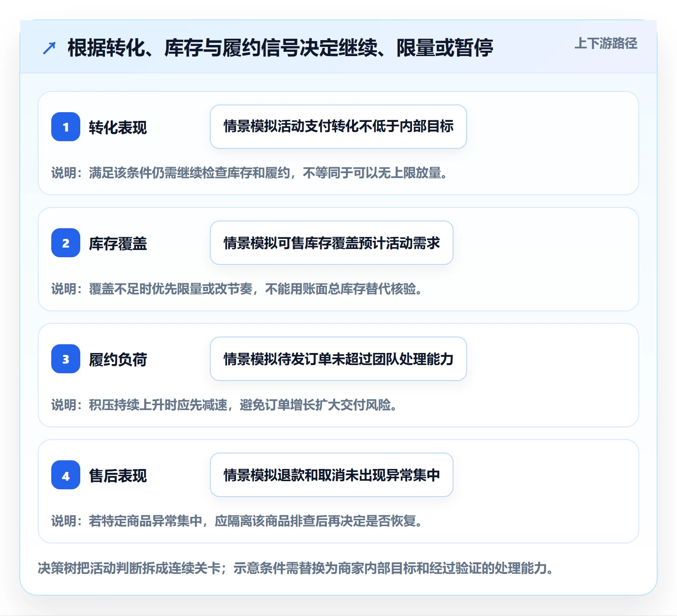Click the note 覆盖不足时优先限量或改节奏

pos(171,289)
